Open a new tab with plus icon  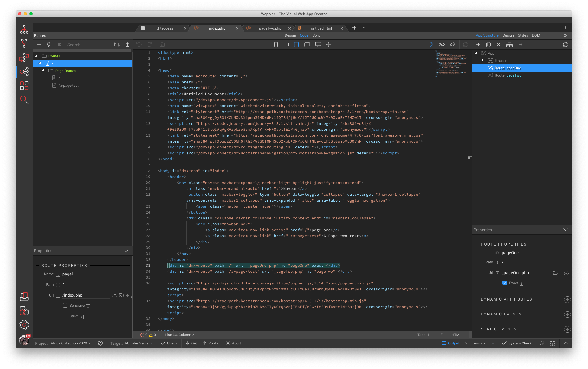tap(354, 28)
